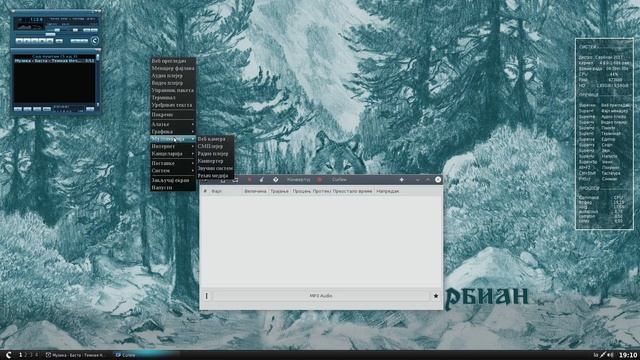This screenshot has width=640, height=360.
Task: Expand Поставке submenu
Action: 173,163
